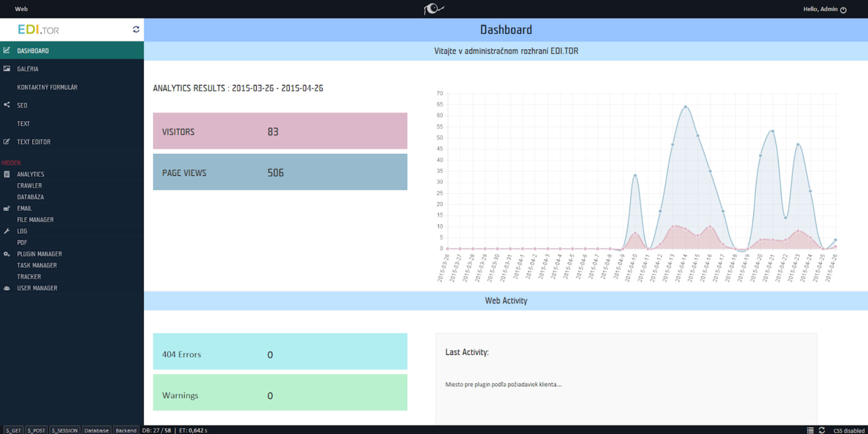The width and height of the screenshot is (868, 434).
Task: Click the $_SESSION debug button
Action: pyautogui.click(x=64, y=430)
